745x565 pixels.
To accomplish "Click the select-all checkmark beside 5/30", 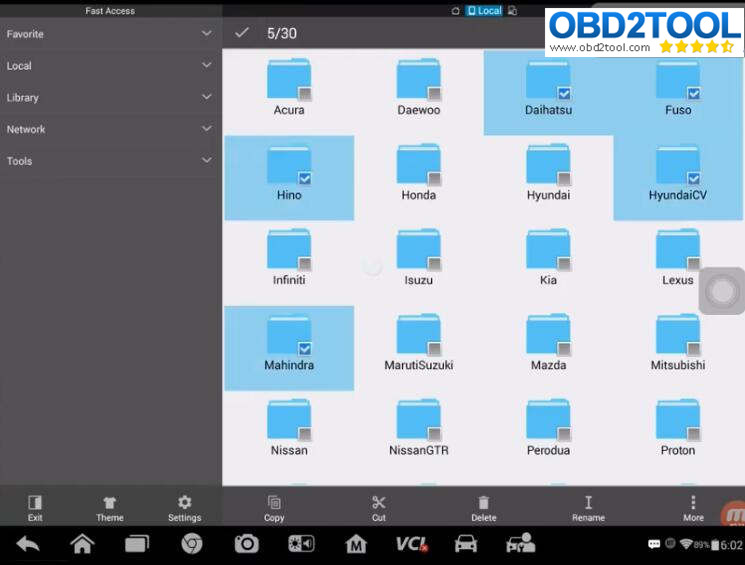I will tap(242, 33).
